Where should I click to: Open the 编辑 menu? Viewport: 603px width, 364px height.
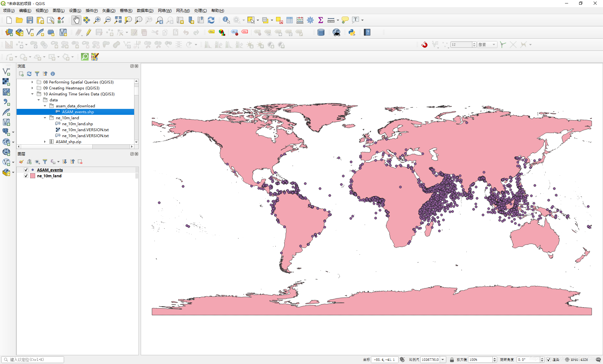[x=25, y=10]
